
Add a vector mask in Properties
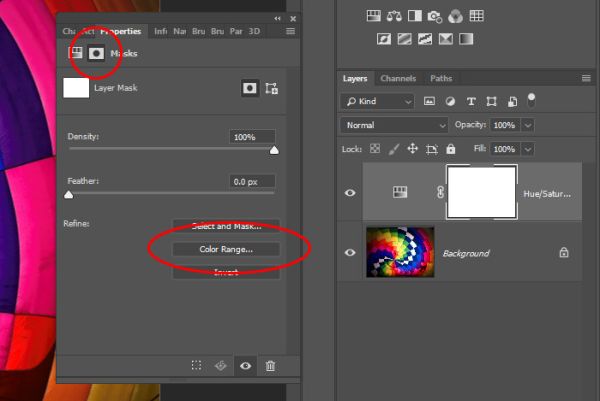[x=271, y=88]
